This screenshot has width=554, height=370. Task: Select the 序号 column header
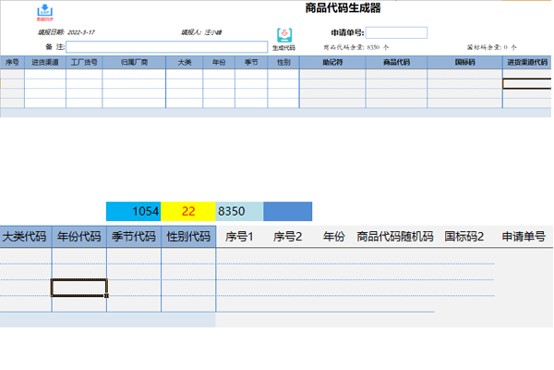coord(12,62)
